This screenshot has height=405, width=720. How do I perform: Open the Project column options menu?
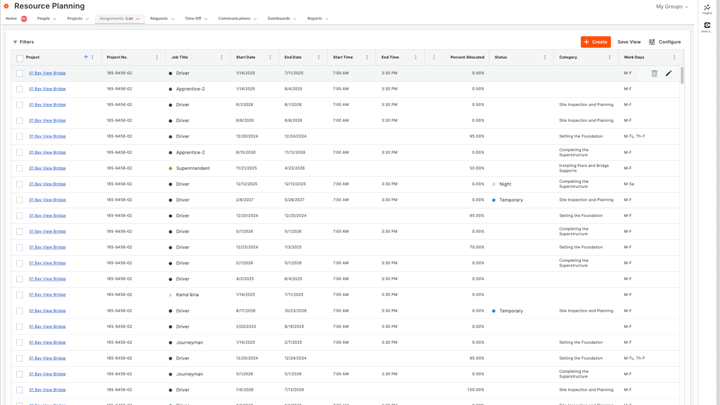[92, 57]
